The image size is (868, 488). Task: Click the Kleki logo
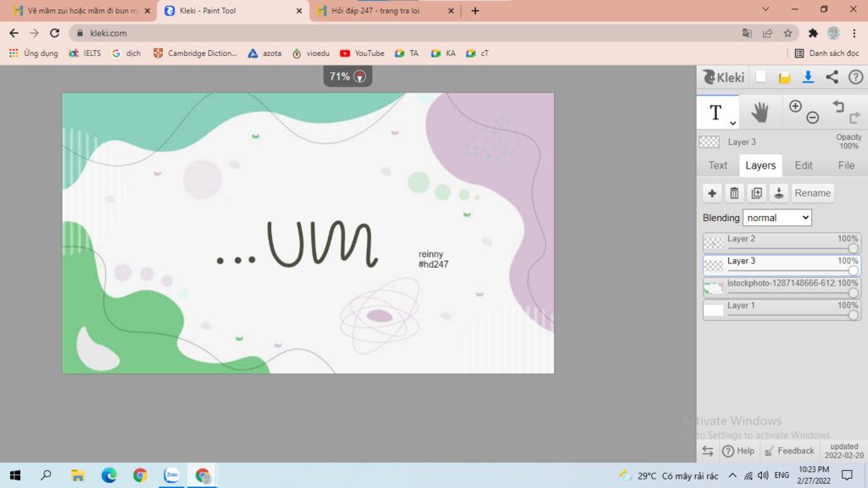[x=723, y=77]
